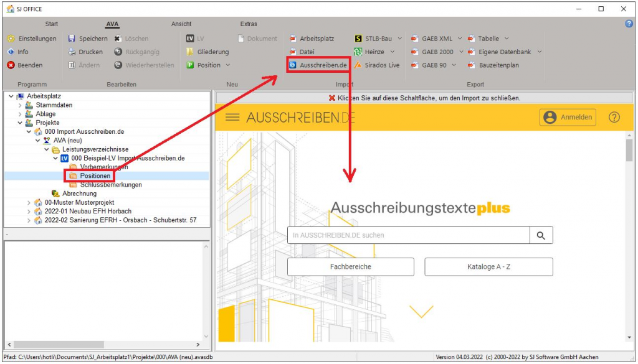Click the Speichern disk icon
This screenshot has height=364, width=638.
click(x=72, y=39)
